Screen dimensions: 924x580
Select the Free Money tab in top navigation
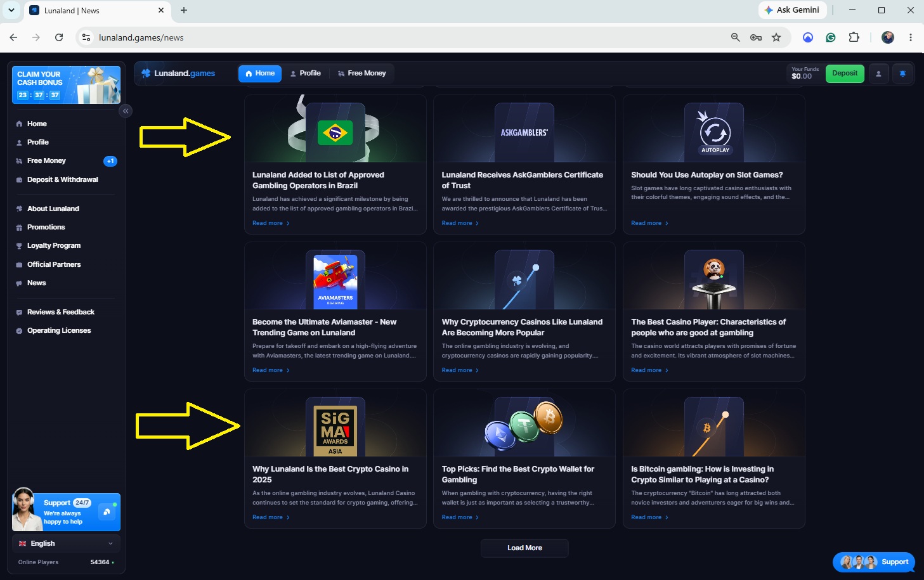tap(361, 74)
